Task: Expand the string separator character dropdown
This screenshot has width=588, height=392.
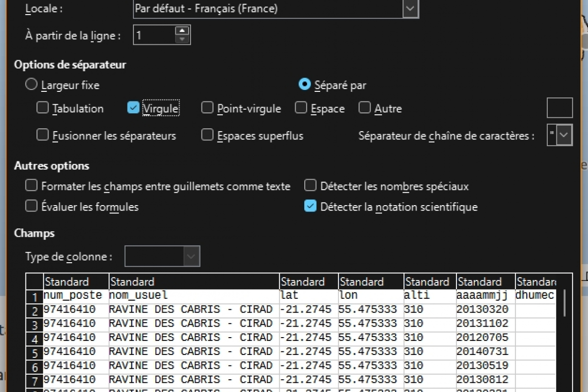Action: point(565,135)
